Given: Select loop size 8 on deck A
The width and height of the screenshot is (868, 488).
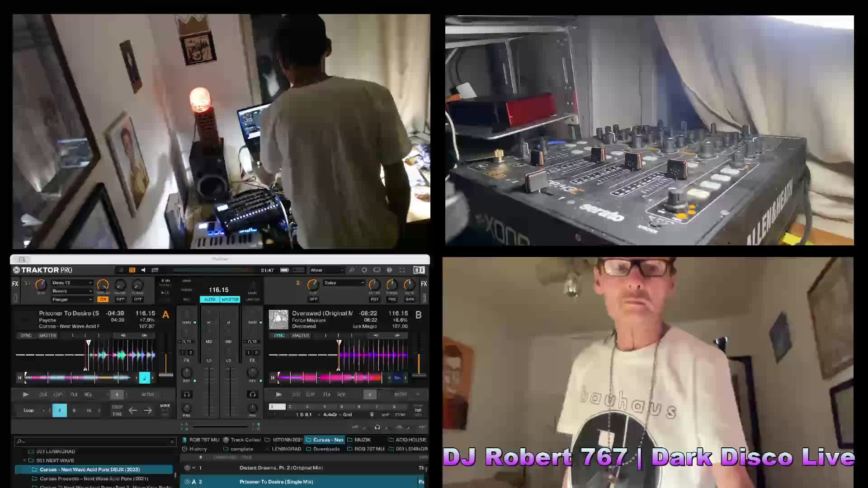Looking at the screenshot, I should (x=74, y=410).
